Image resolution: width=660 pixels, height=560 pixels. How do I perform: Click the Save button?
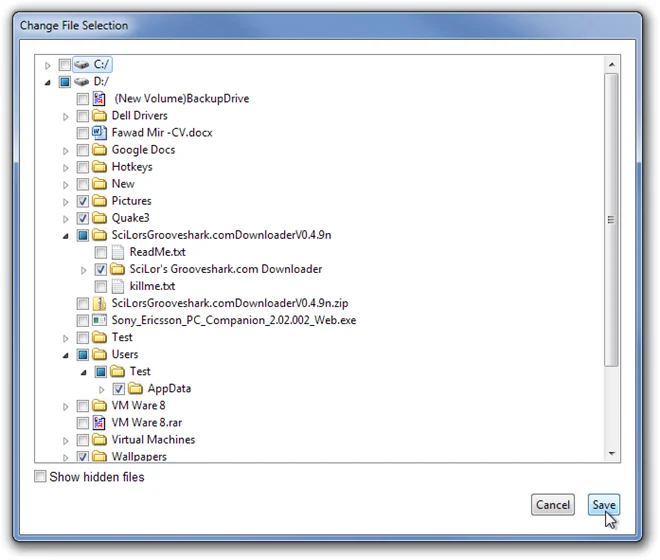tap(604, 504)
